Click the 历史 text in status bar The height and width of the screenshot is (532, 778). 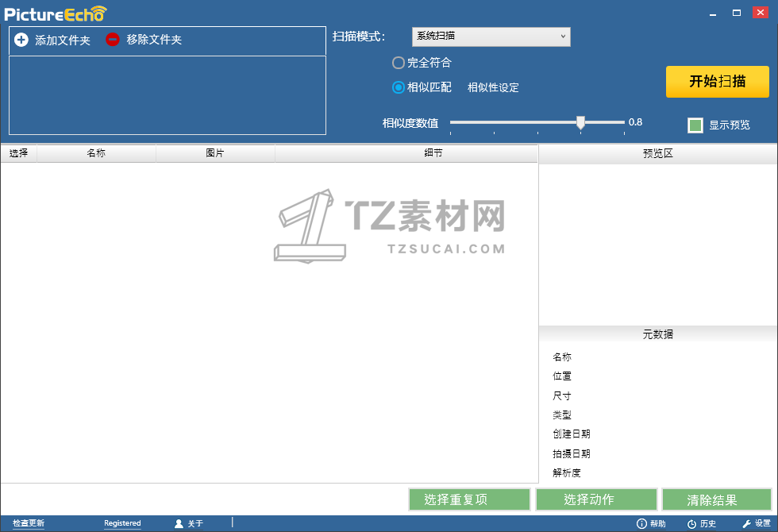pyautogui.click(x=708, y=523)
